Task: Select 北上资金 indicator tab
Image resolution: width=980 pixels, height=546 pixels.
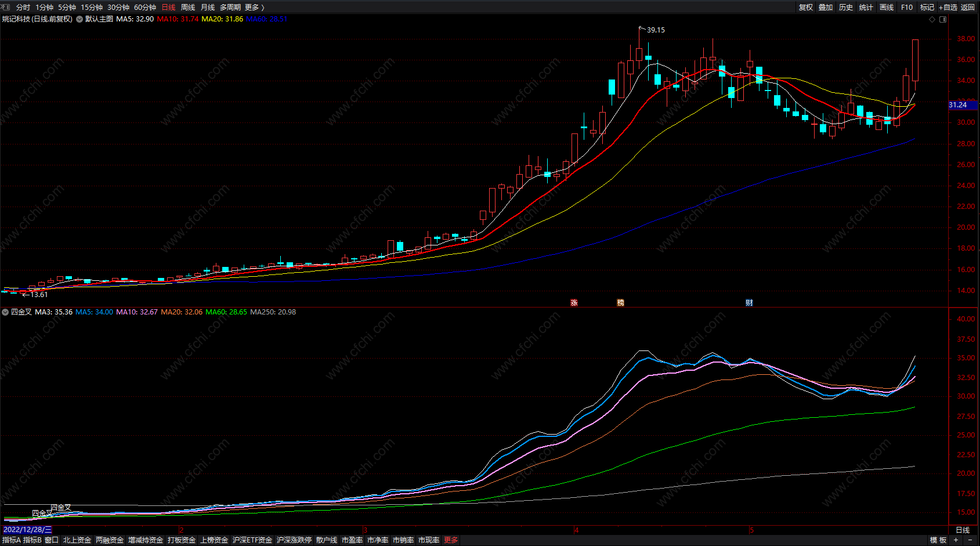Action: tap(77, 540)
